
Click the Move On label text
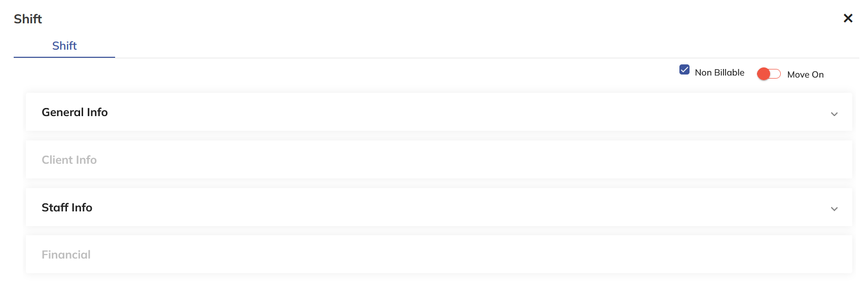tap(805, 75)
